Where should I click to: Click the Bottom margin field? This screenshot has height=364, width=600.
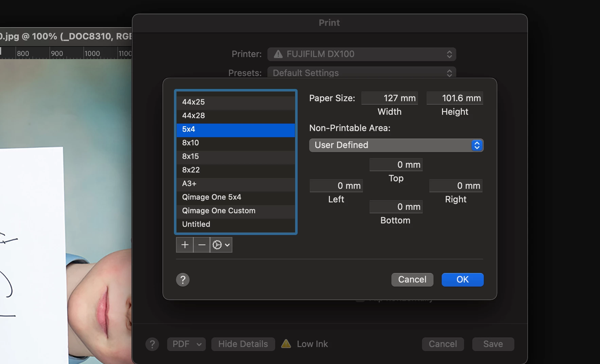click(396, 207)
